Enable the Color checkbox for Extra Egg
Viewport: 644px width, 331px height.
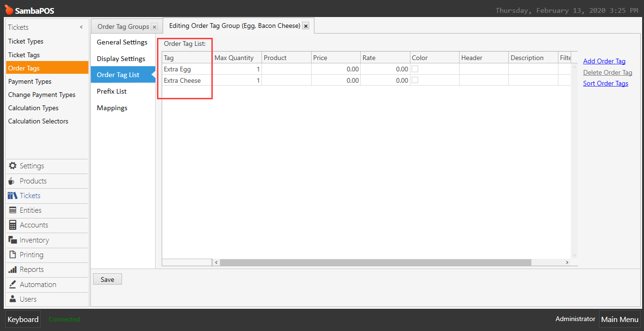pos(416,69)
